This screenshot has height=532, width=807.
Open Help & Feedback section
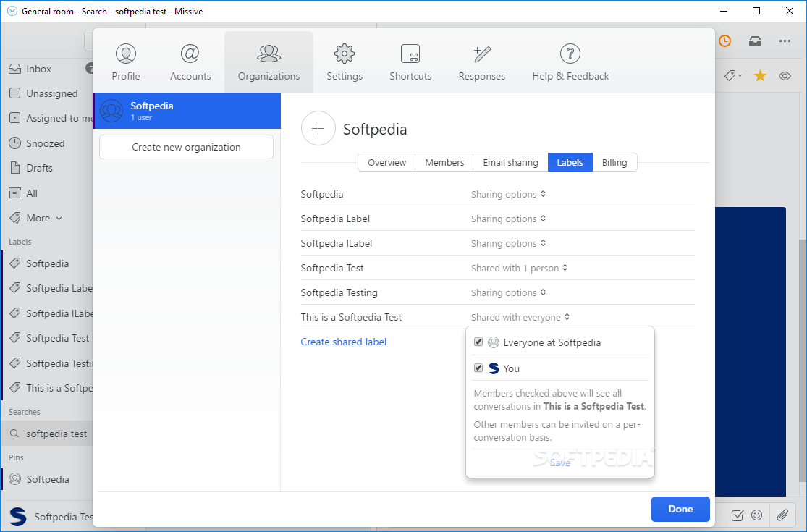coord(570,62)
